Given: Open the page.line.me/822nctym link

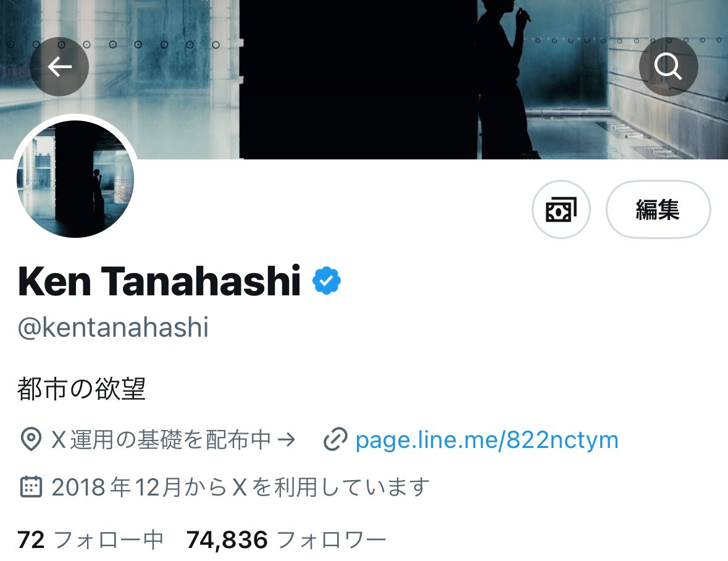Looking at the screenshot, I should (487, 440).
